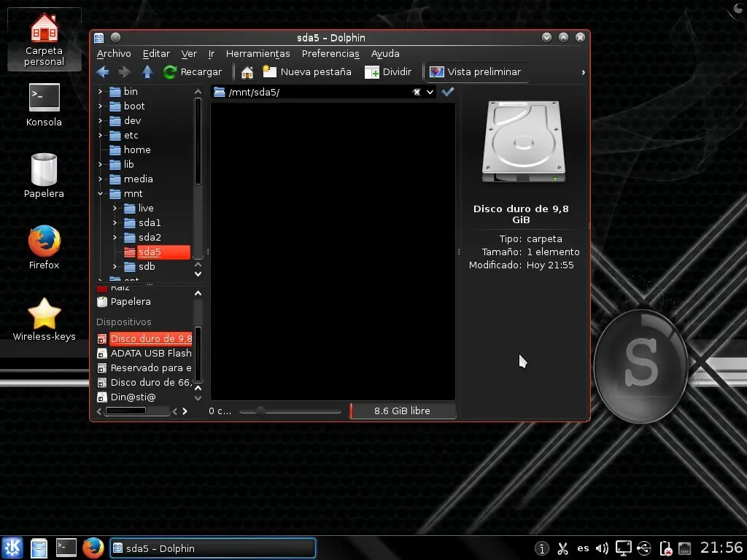Open the volume tray icon
The image size is (747, 560).
(x=602, y=548)
